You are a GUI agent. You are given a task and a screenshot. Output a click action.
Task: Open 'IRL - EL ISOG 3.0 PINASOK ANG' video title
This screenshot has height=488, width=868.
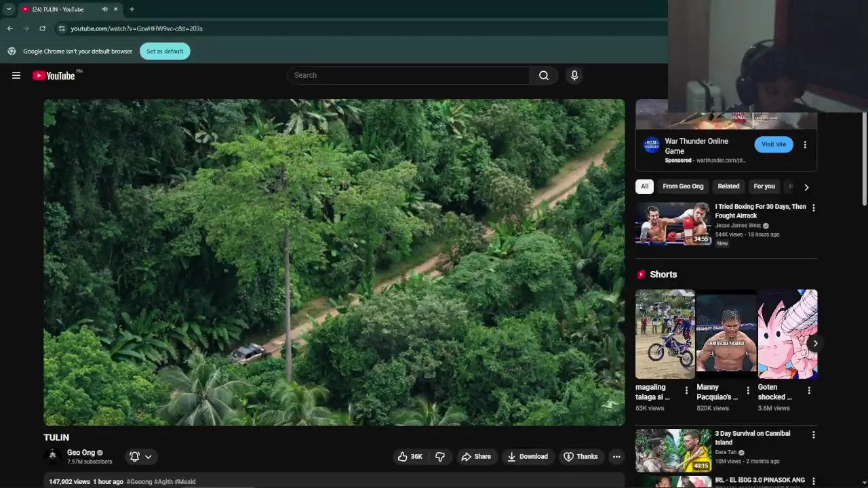point(759,480)
